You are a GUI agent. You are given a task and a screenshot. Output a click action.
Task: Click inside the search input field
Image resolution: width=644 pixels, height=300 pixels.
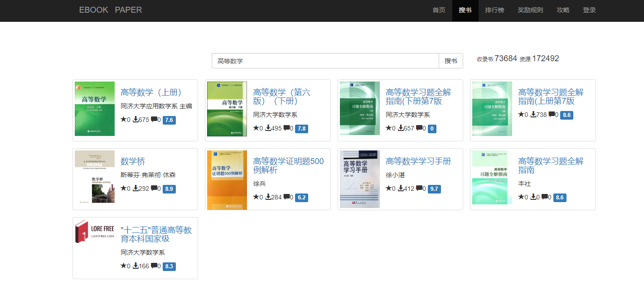[x=325, y=60]
